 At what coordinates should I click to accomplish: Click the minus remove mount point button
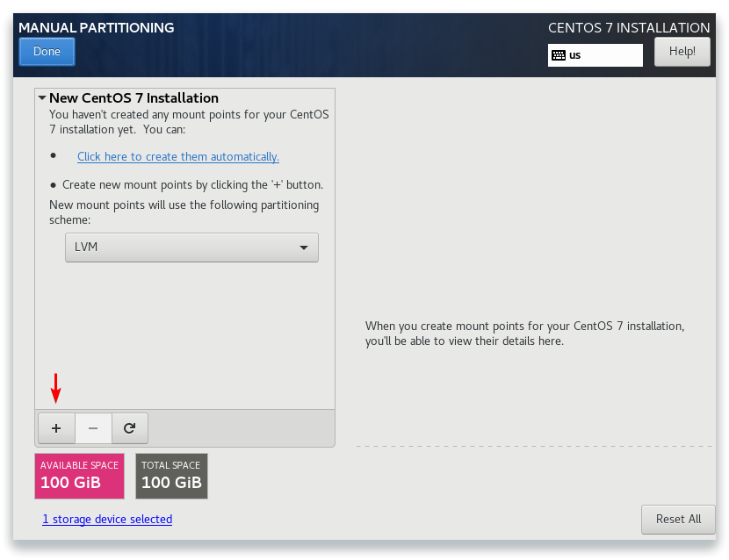pos(93,428)
